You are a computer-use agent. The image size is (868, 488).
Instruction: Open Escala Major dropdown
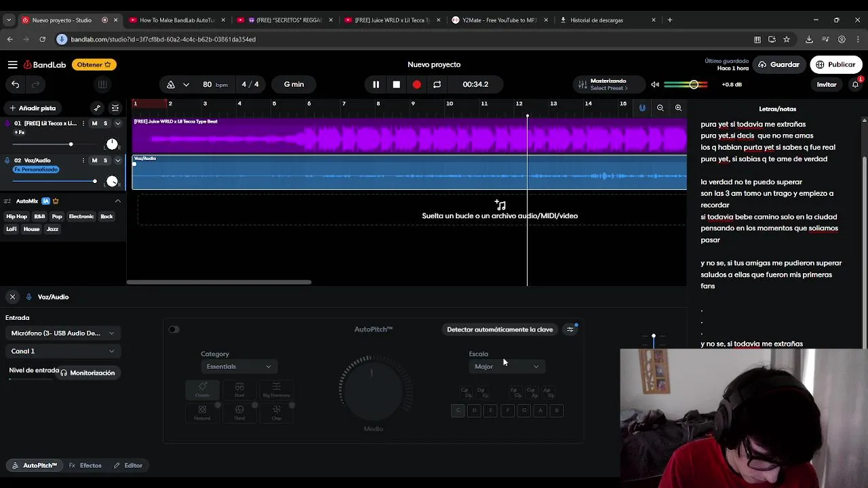click(507, 367)
